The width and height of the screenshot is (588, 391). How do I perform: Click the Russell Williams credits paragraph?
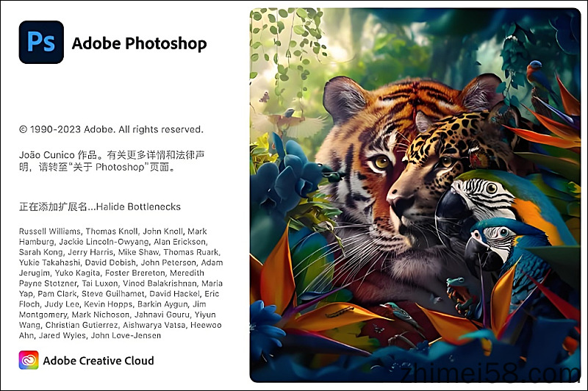121,283
